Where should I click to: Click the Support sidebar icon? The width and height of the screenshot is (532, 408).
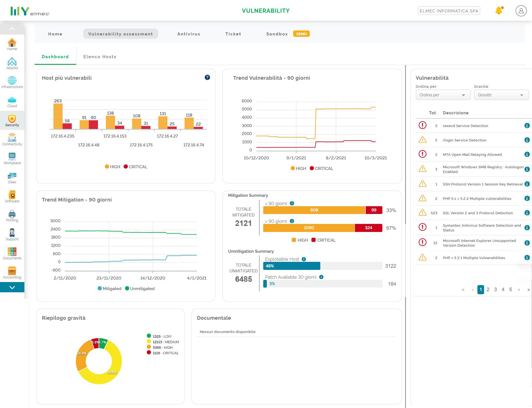12,233
